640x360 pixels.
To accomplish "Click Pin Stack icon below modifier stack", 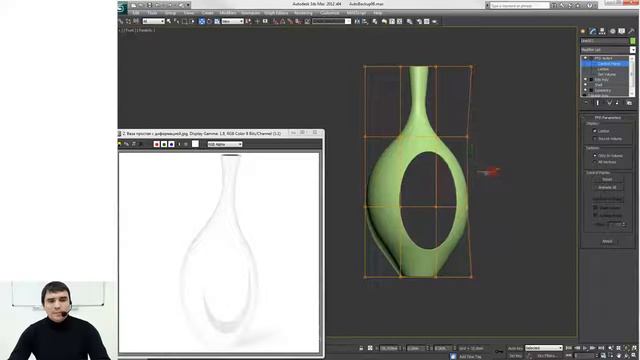I will pyautogui.click(x=586, y=103).
